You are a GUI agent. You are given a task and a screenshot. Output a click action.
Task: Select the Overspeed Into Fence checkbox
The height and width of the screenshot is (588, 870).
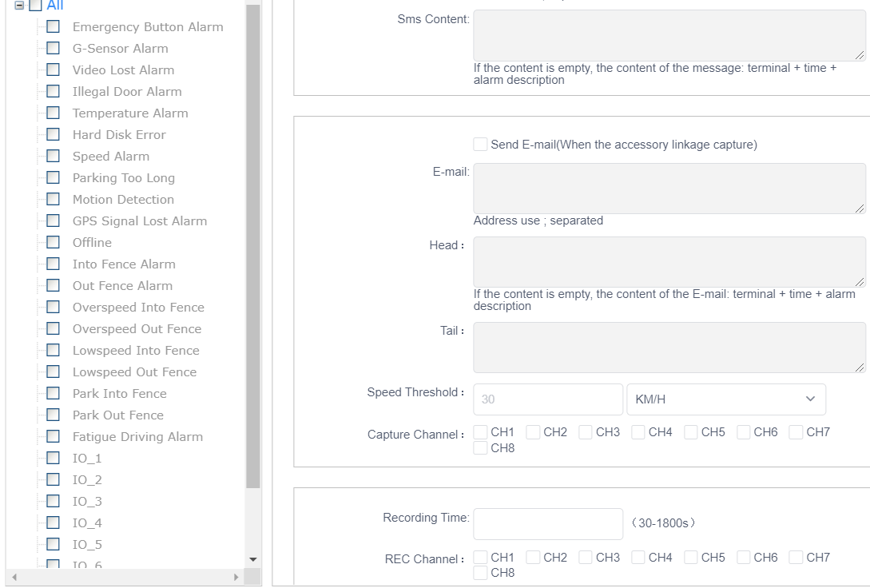(54, 307)
